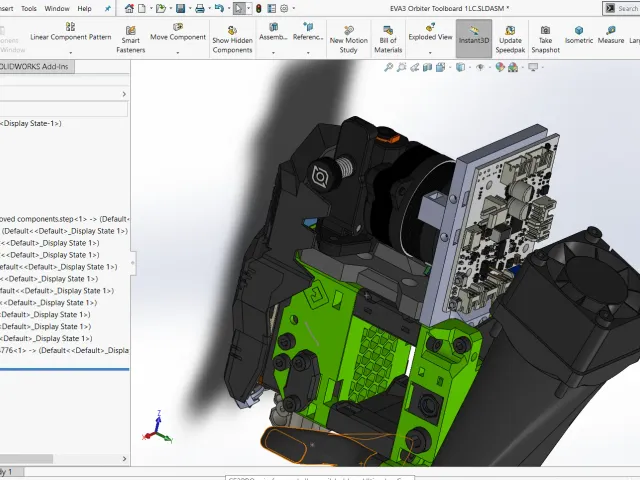Save the assembly with the floppy icon
640x480 pixels.
coord(180,8)
